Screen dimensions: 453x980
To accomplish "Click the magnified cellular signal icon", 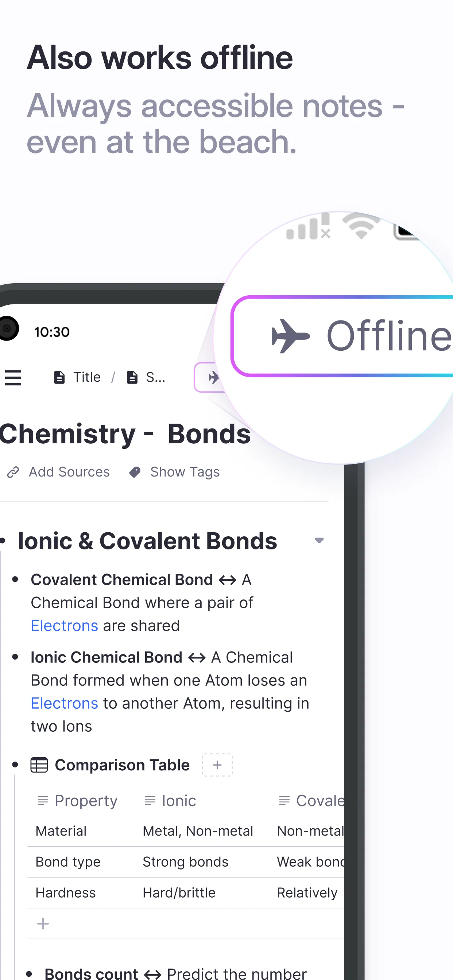I will pyautogui.click(x=308, y=226).
